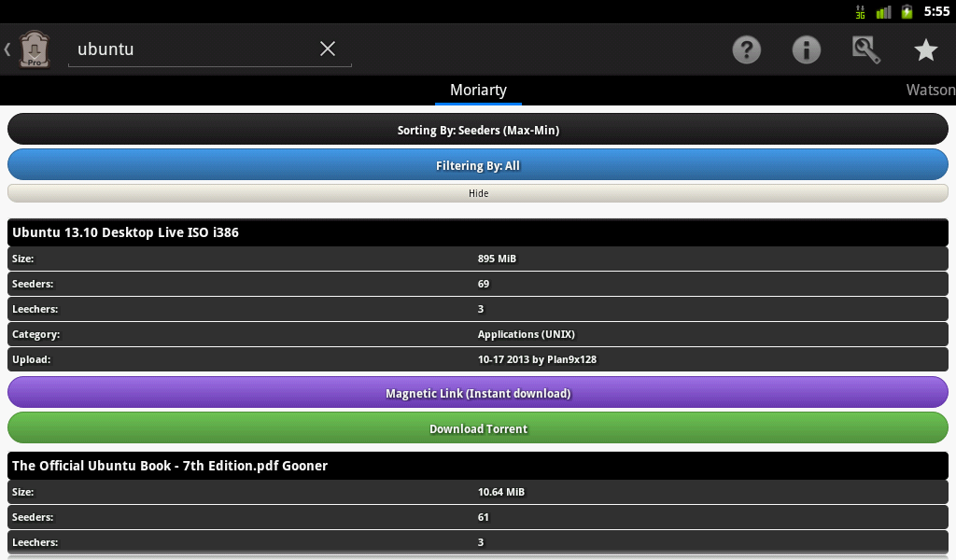Select the Moriarty tab

(478, 91)
